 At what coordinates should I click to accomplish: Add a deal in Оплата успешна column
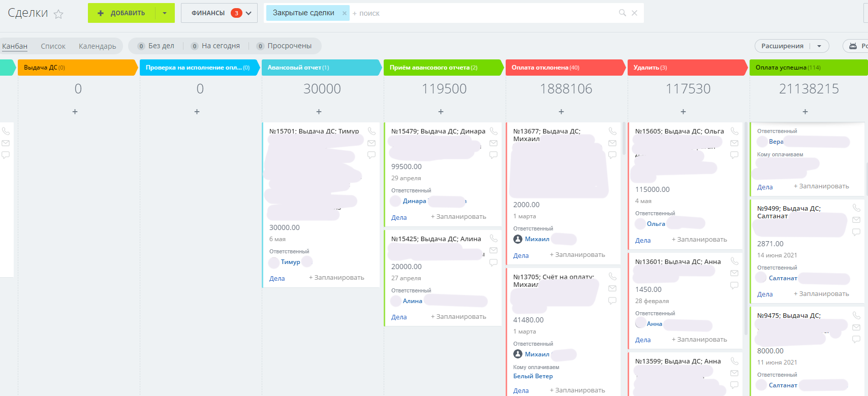(x=805, y=112)
